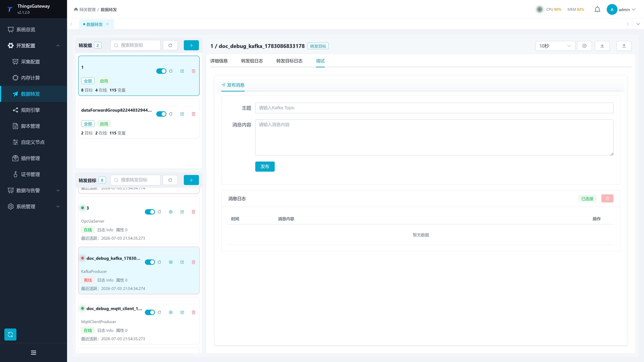The width and height of the screenshot is (644, 362).
Task: Open the admin user dropdown arrow
Action: pos(633,10)
